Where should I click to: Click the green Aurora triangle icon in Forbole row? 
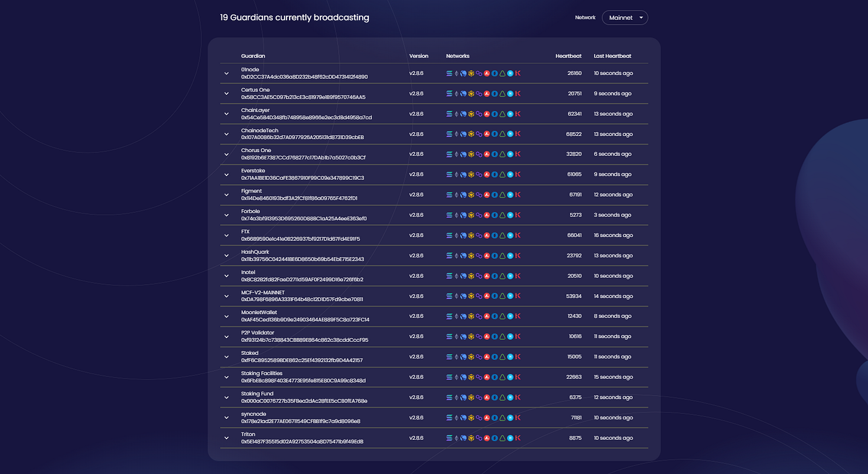click(x=502, y=215)
